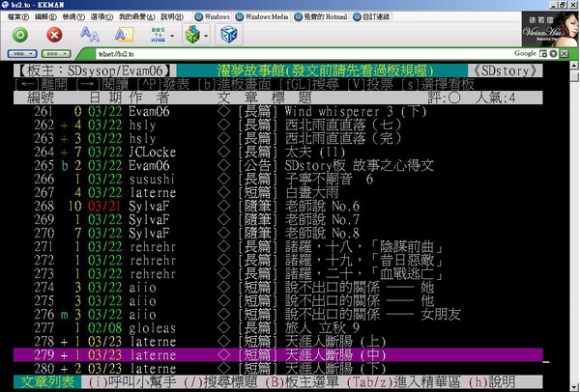Open the 我的最愛(A) menu
This screenshot has width=580, height=392.
point(137,17)
